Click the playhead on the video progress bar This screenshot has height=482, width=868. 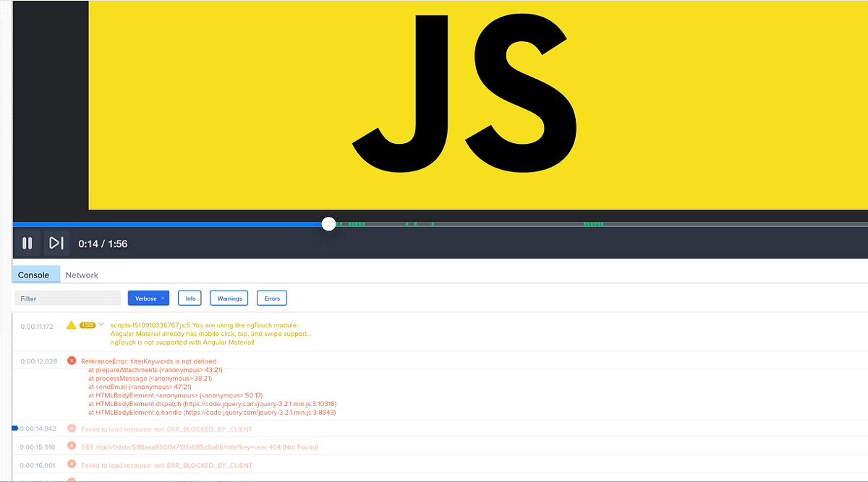coord(329,224)
